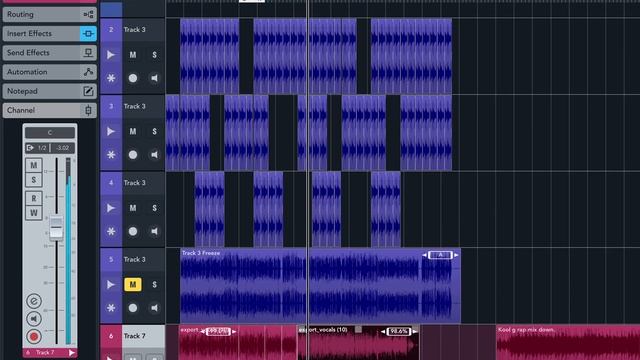Open the Channel section

click(x=49, y=110)
